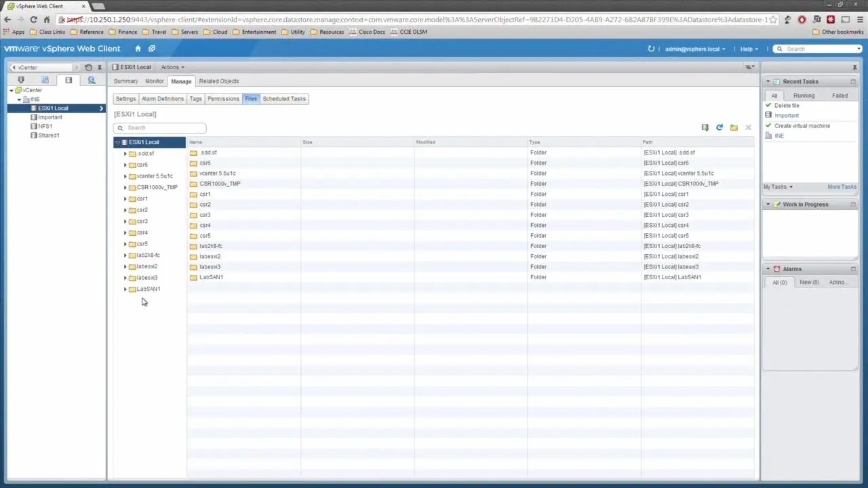868x488 pixels.
Task: Bookmark this page with the star icon
Action: (773, 20)
